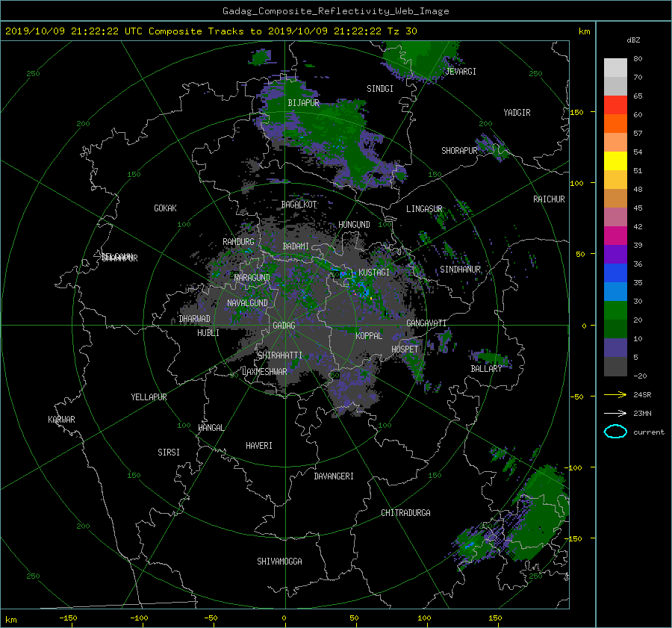
Task: Click the HAVERI city label
Action: pyautogui.click(x=259, y=446)
